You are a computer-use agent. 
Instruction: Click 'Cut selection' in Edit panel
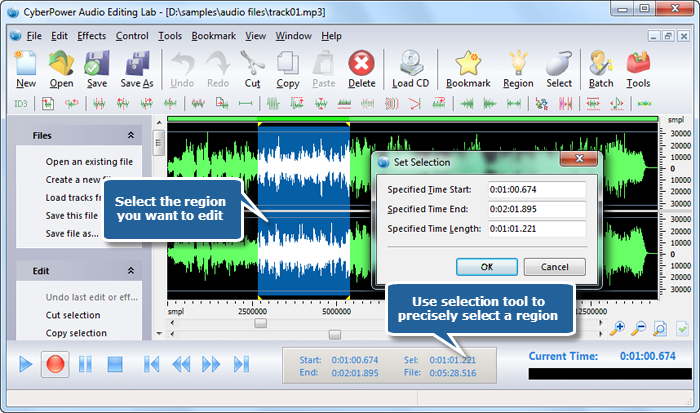click(73, 315)
